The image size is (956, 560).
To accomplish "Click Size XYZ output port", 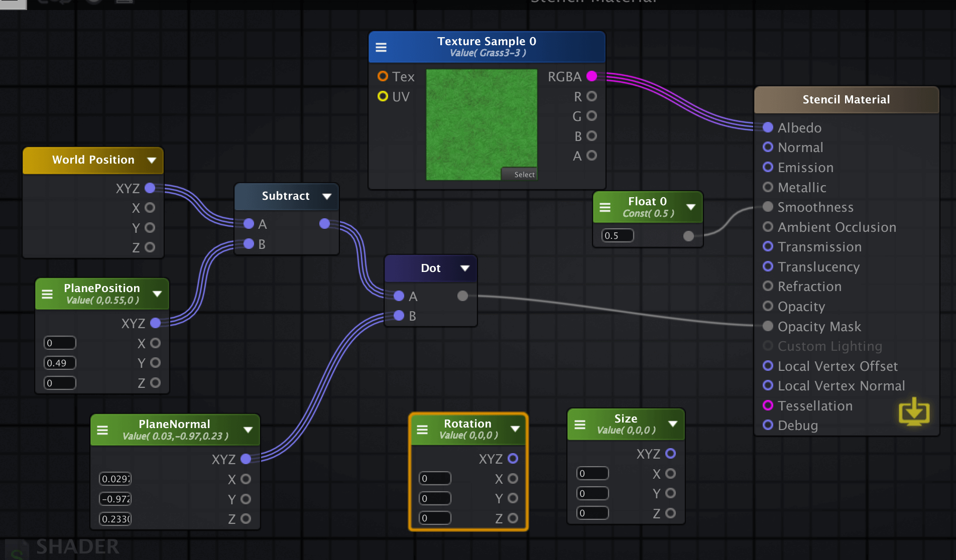I will (x=670, y=454).
